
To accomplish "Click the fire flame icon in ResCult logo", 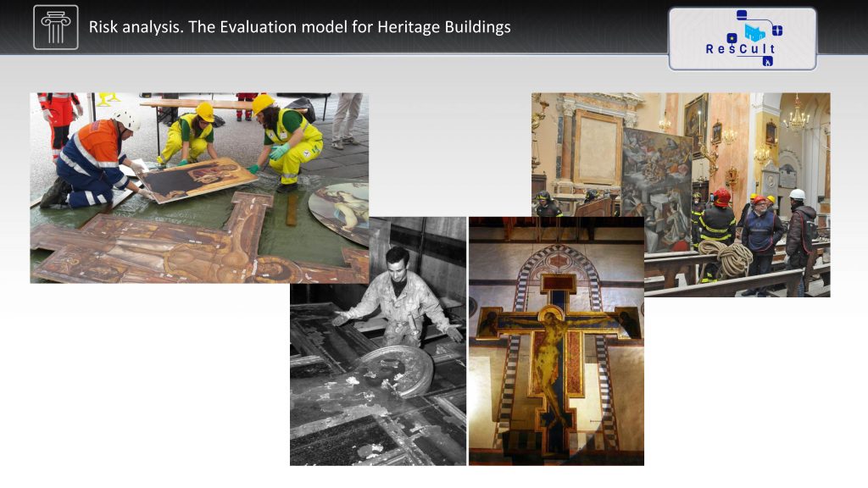I will pyautogui.click(x=767, y=61).
